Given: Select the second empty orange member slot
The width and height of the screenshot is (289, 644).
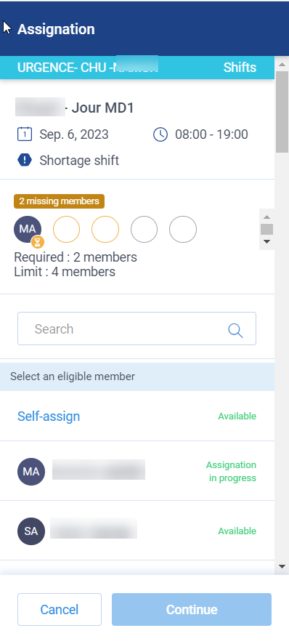Looking at the screenshot, I should coord(105,229).
